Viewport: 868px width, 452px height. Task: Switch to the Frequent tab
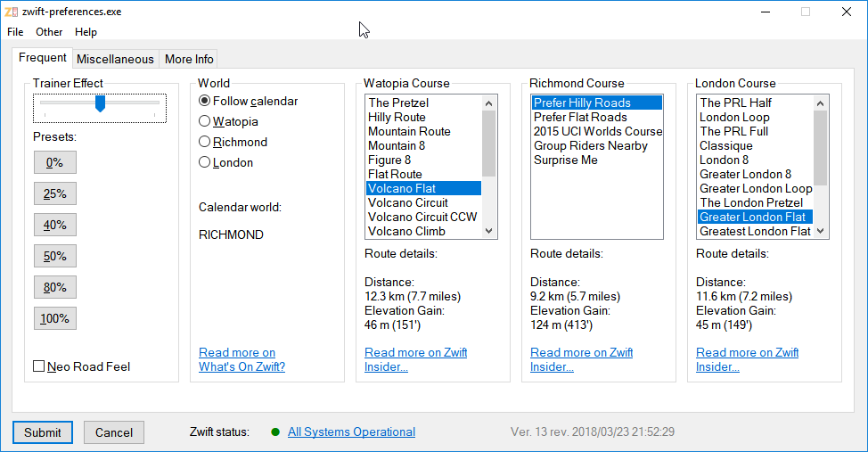click(x=43, y=58)
